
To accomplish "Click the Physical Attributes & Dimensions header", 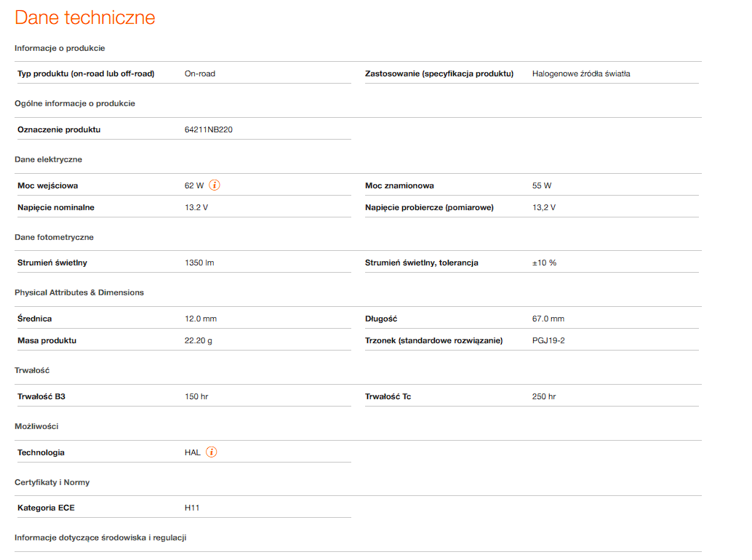I will pos(79,292).
